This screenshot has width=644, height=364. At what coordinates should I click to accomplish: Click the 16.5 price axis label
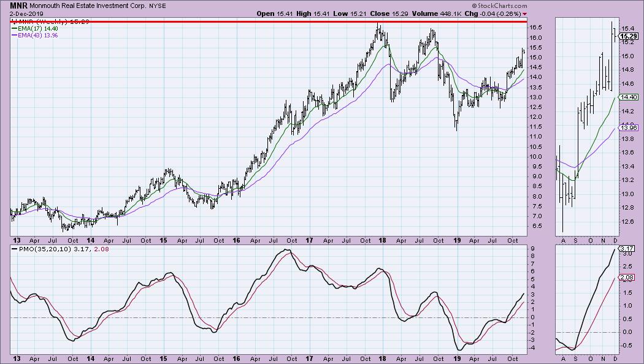coord(536,28)
